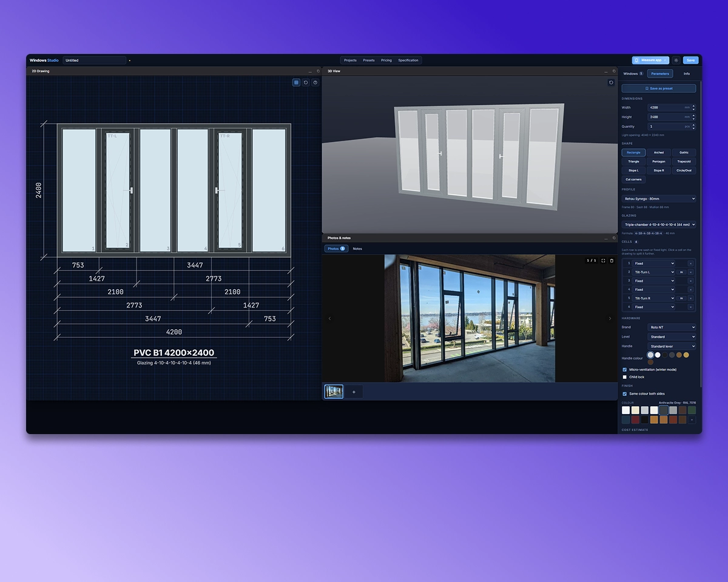The width and height of the screenshot is (728, 582).
Task: Minimize the 3D View panel
Action: point(605,71)
